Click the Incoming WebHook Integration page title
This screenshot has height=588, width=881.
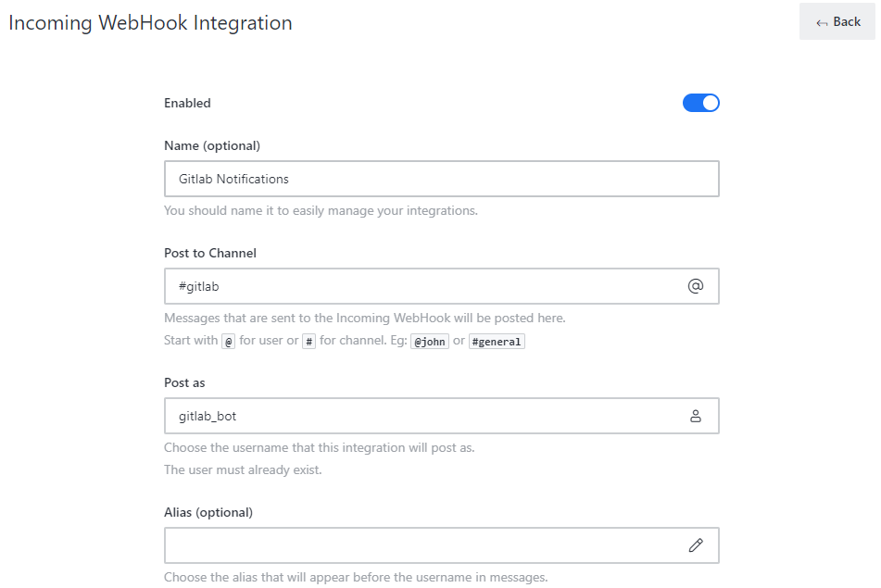tap(150, 22)
